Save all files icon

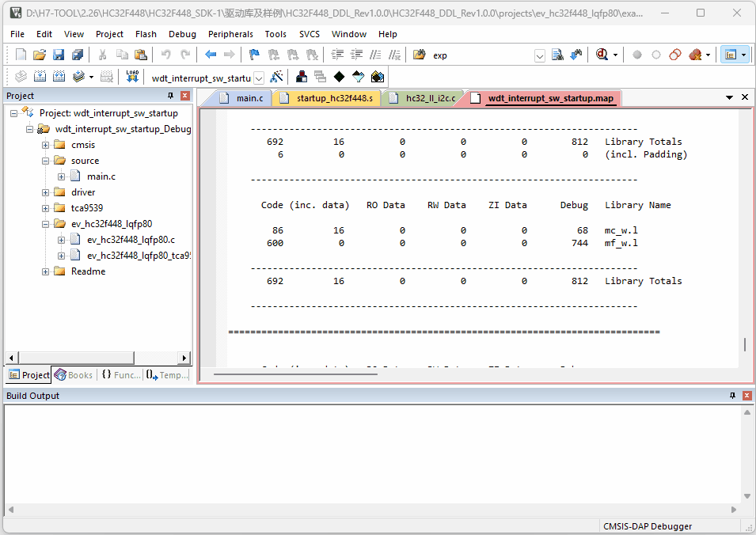pyautogui.click(x=77, y=55)
